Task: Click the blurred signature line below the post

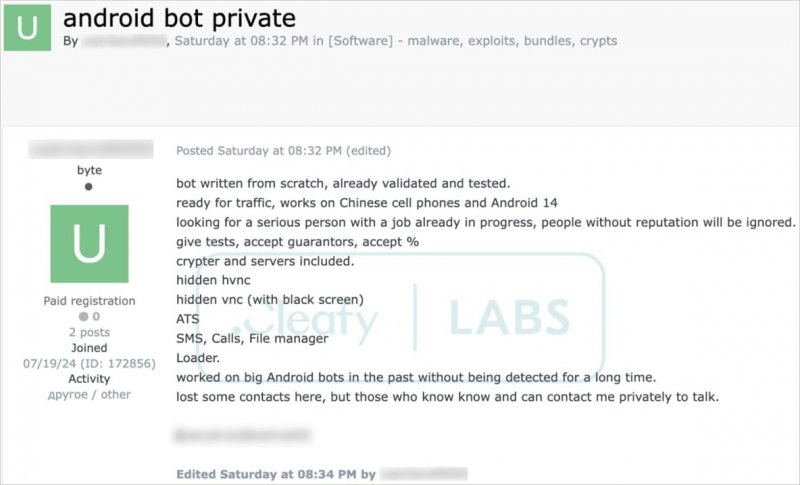Action: click(242, 435)
